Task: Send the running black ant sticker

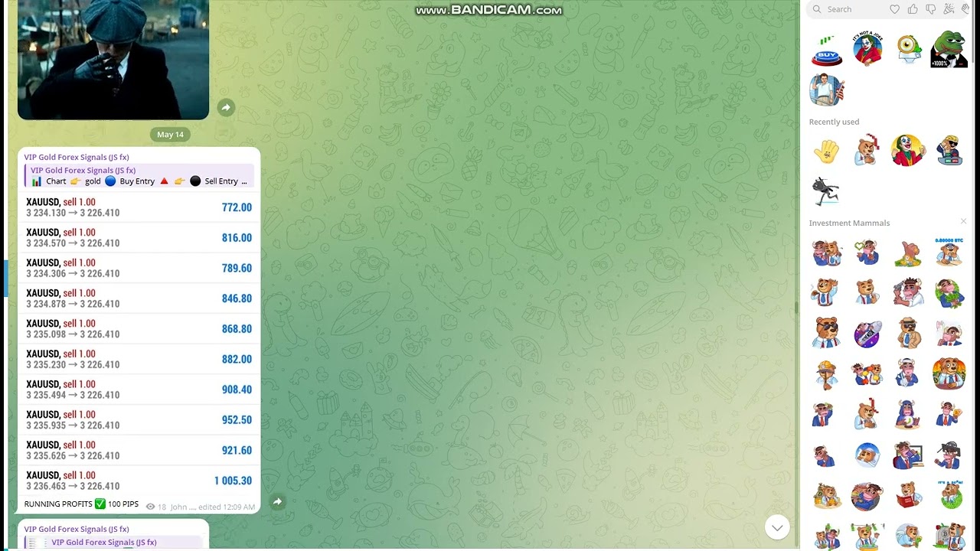Action: pyautogui.click(x=826, y=191)
